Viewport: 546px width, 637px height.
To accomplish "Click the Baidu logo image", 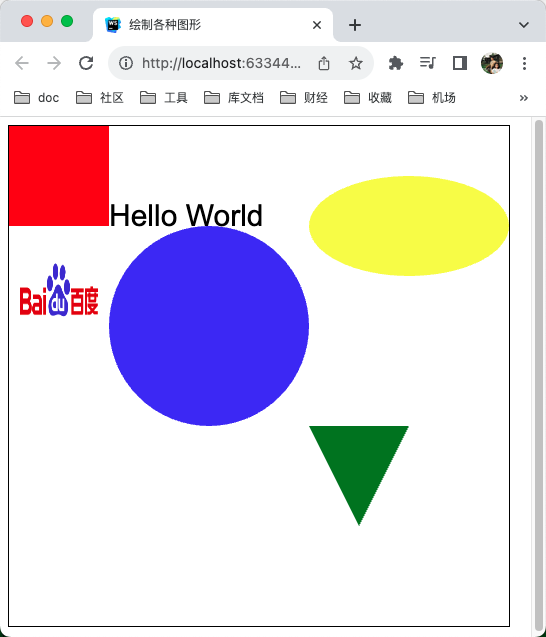I will click(59, 290).
